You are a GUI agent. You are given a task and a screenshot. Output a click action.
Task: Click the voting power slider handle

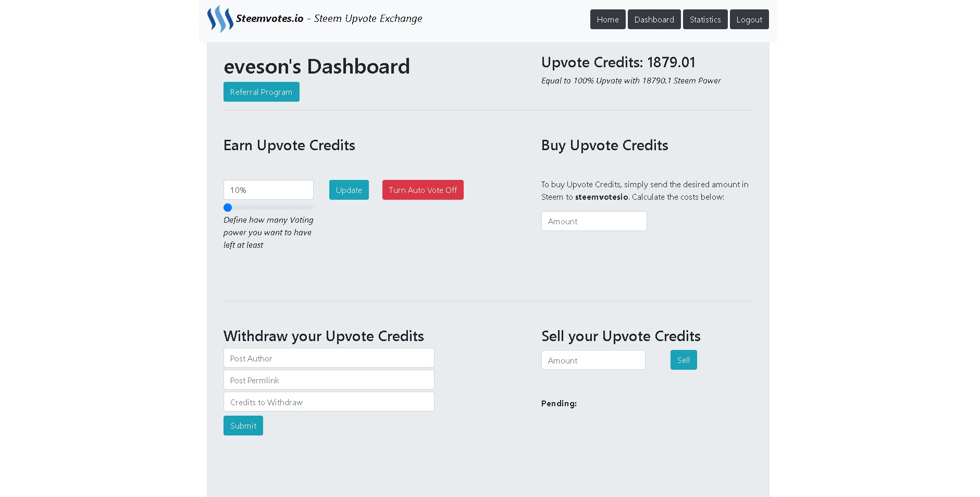[x=228, y=208]
